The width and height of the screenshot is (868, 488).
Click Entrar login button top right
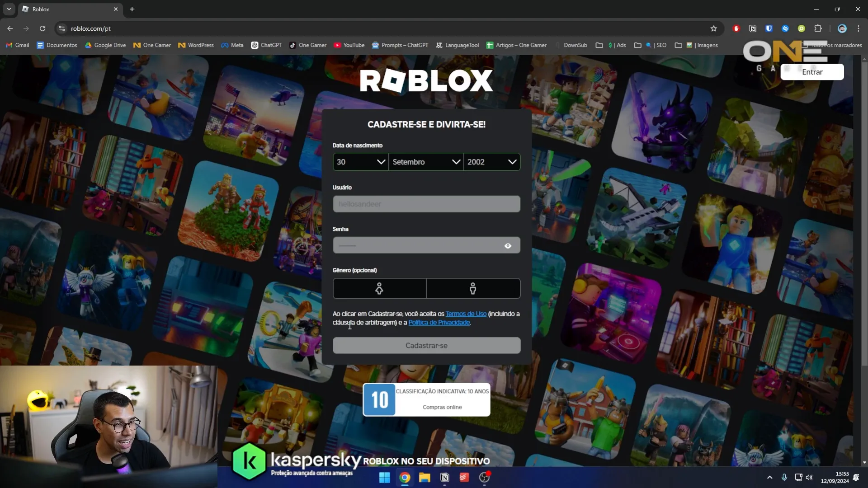tap(812, 71)
